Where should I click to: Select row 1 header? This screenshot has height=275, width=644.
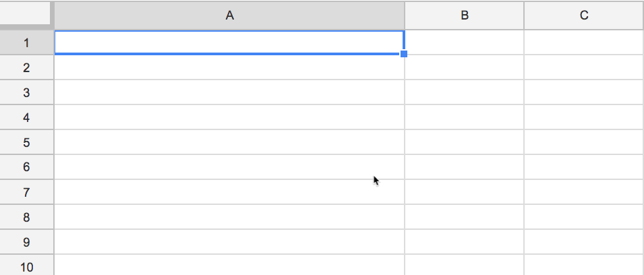point(26,43)
